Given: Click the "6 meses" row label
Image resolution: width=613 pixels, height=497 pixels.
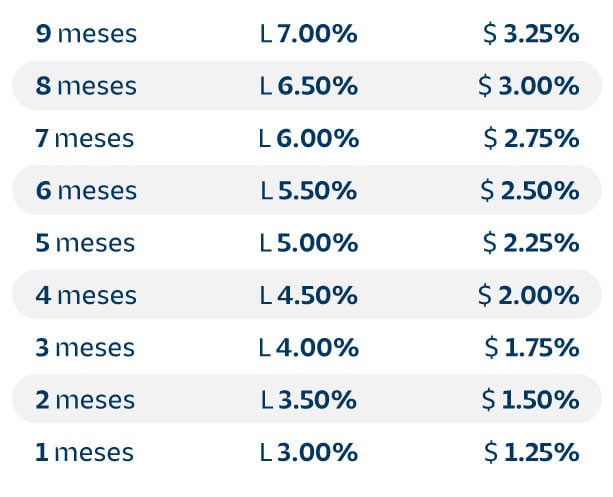Looking at the screenshot, I should click(86, 191).
